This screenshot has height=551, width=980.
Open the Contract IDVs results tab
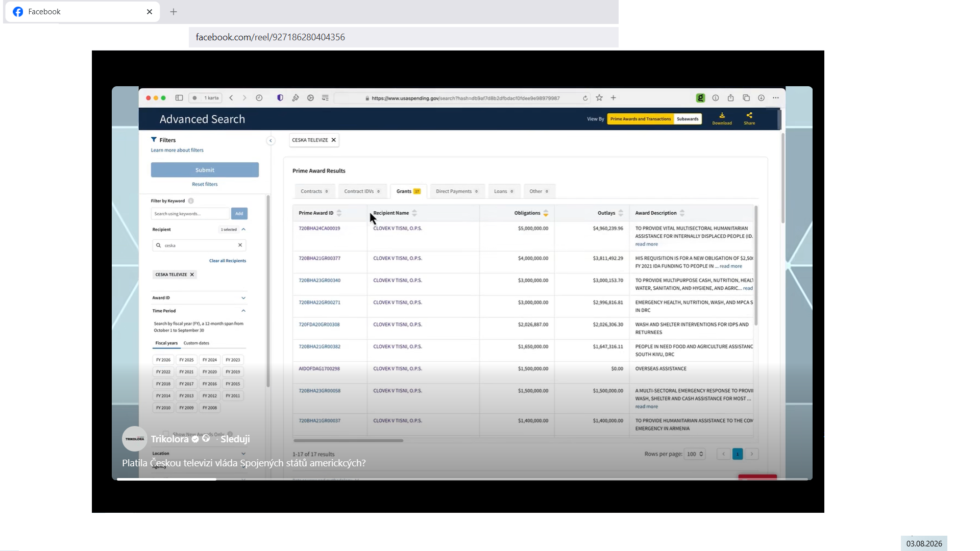tap(362, 191)
